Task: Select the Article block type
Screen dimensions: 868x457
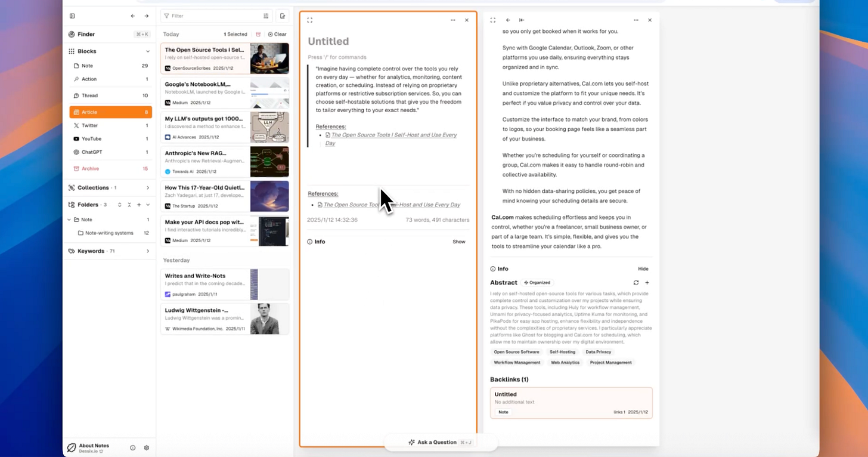Action: [110, 112]
